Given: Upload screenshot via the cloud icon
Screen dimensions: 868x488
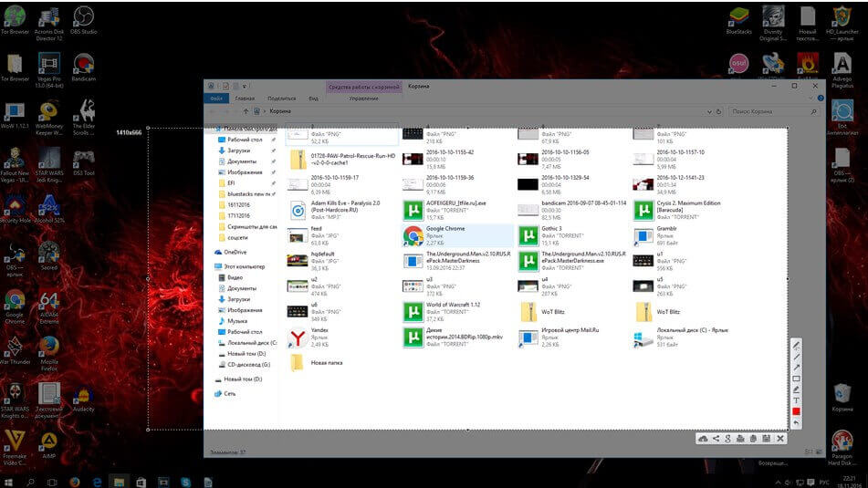Looking at the screenshot, I should coord(702,439).
